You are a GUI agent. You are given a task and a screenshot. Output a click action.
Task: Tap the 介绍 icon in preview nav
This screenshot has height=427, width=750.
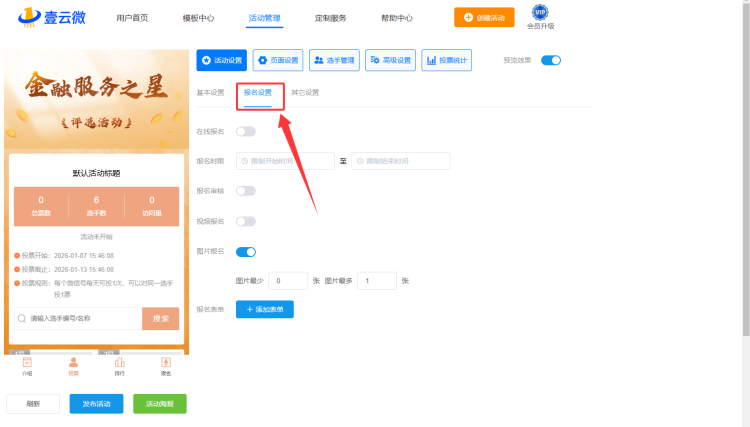point(28,365)
